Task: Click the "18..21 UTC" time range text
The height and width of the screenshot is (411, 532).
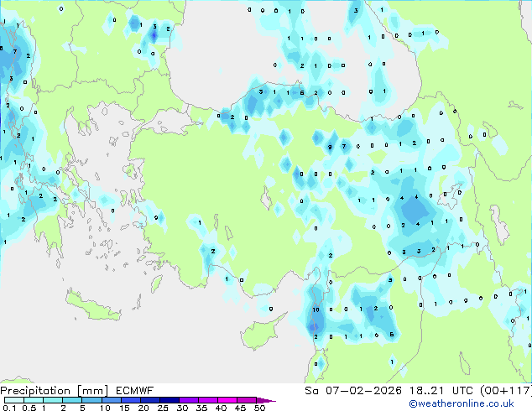Action: [x=441, y=391]
